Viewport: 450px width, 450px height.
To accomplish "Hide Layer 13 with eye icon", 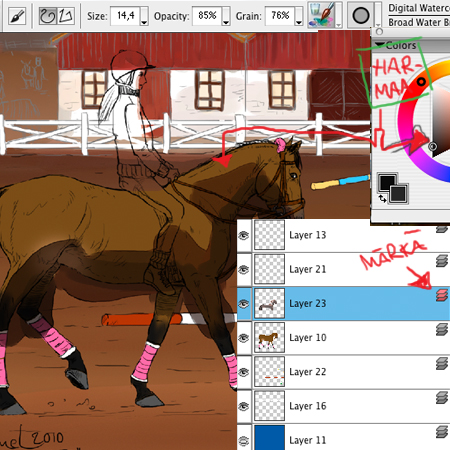I will (x=244, y=235).
